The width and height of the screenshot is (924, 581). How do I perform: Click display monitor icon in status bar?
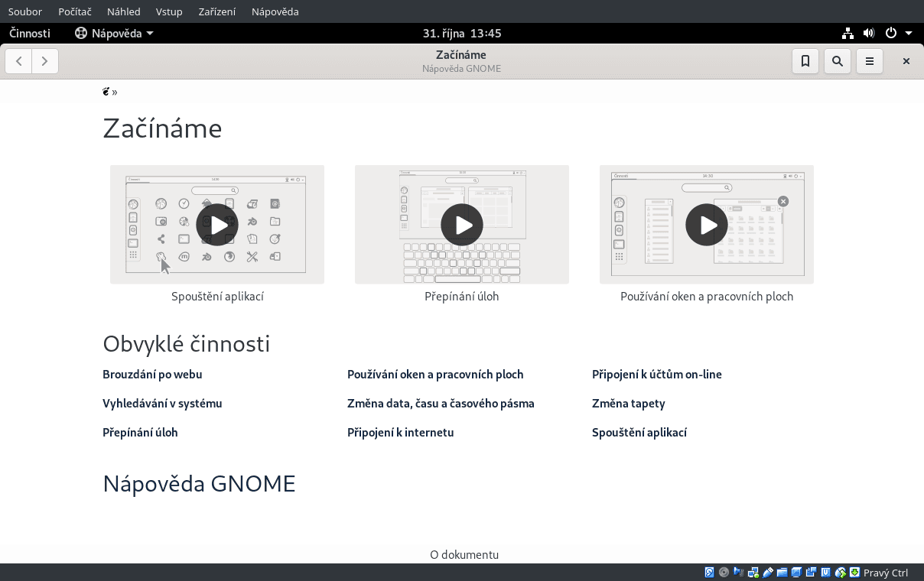tap(796, 573)
